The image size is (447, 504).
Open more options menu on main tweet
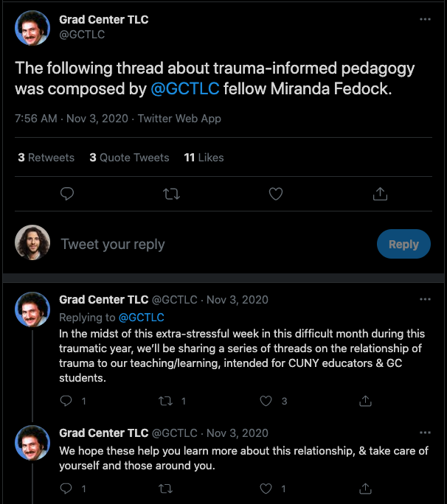point(425,19)
